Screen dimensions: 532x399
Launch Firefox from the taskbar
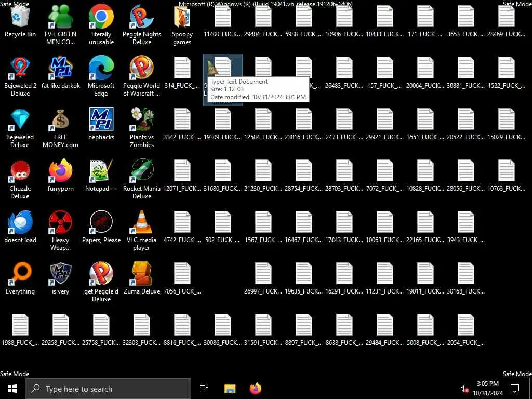(x=256, y=389)
